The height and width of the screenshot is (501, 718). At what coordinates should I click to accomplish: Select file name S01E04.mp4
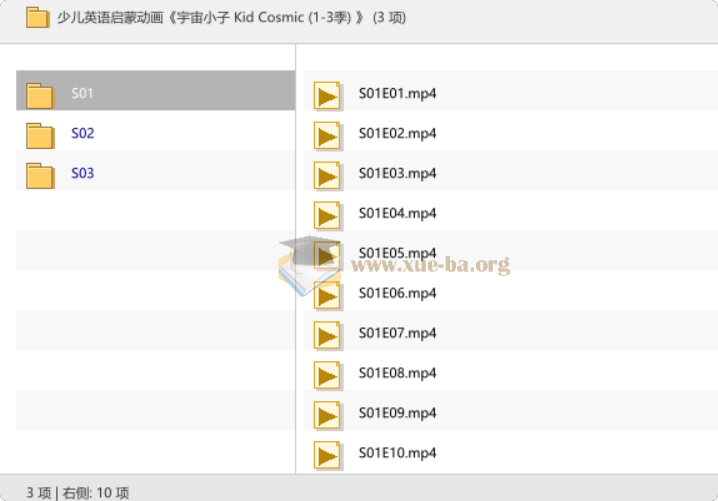pyautogui.click(x=397, y=214)
